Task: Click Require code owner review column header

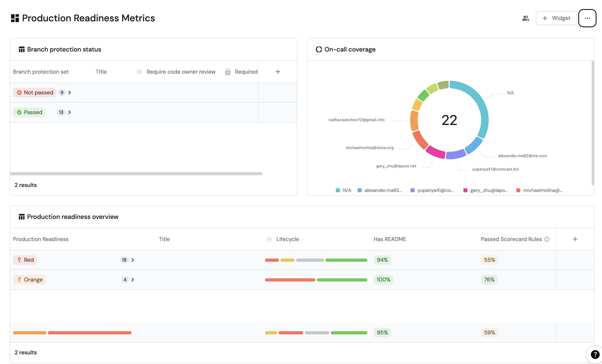Action: pos(181,72)
